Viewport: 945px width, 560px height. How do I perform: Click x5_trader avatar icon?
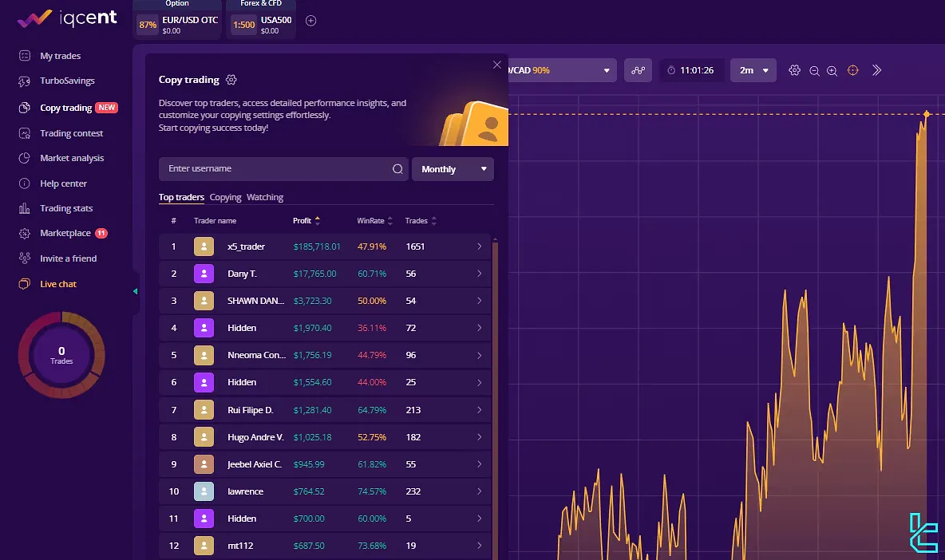[x=204, y=246]
